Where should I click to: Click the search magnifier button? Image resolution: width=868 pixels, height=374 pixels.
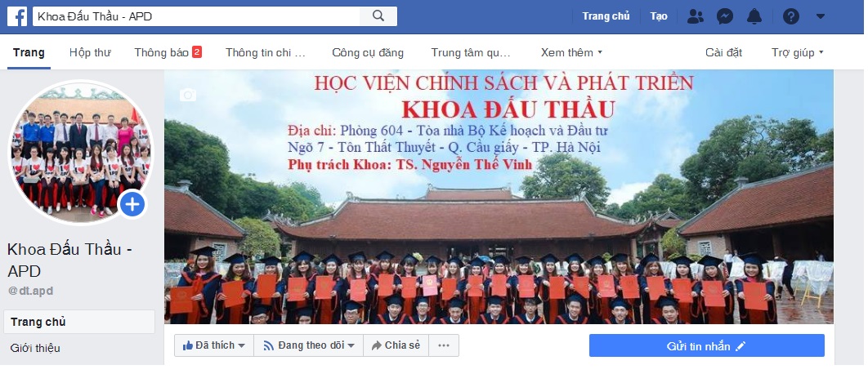point(378,16)
